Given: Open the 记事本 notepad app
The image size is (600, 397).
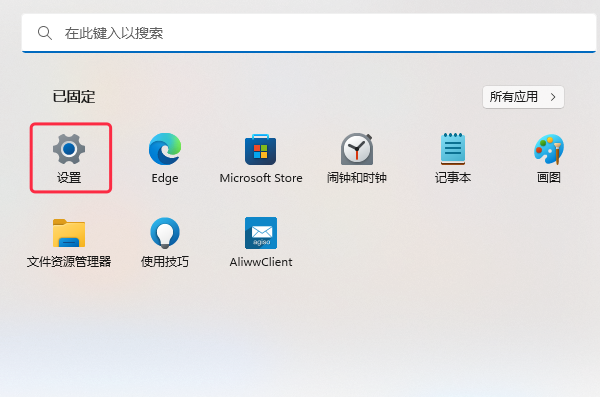Looking at the screenshot, I should coord(453,157).
